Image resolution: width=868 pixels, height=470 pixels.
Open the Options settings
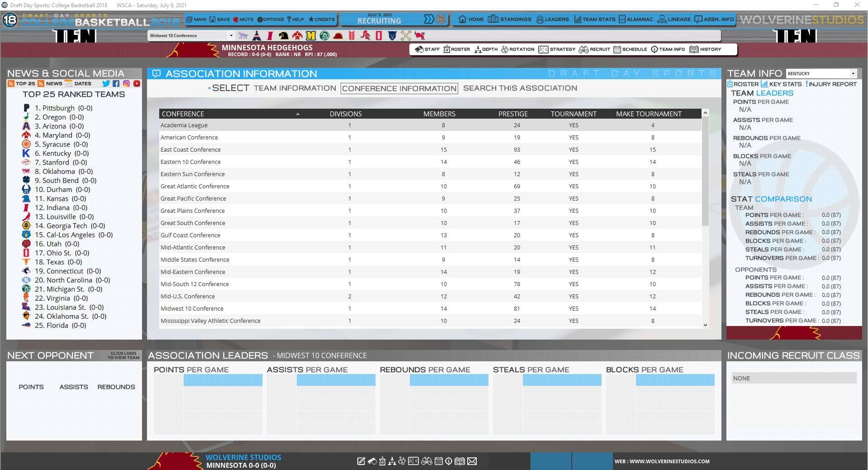point(270,19)
